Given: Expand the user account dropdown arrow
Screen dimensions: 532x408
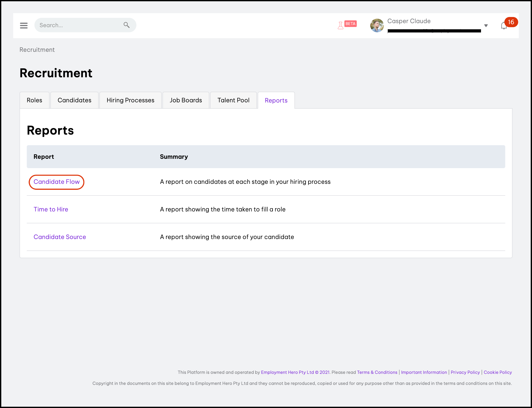Looking at the screenshot, I should click(486, 25).
